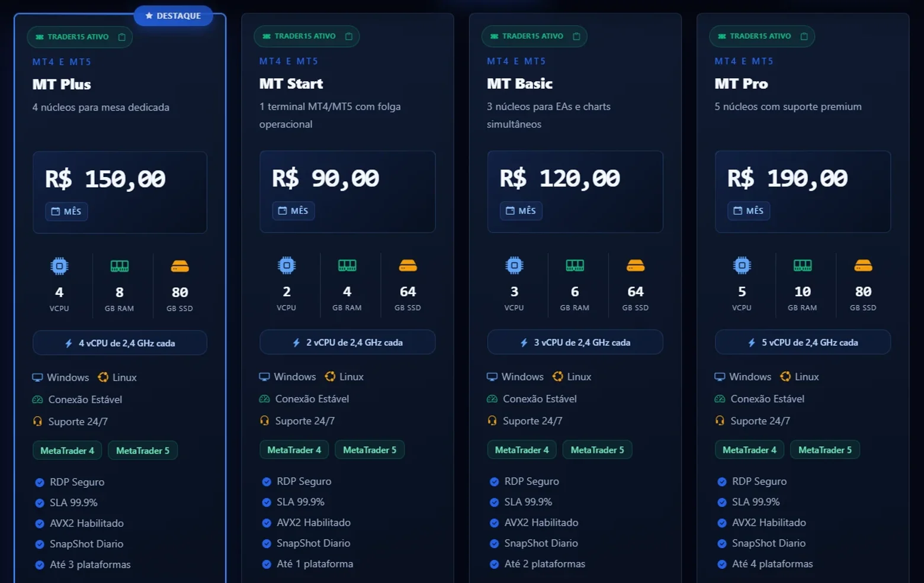Click the Windows monitor icon on MT Plus
The height and width of the screenshot is (583, 924).
(37, 378)
